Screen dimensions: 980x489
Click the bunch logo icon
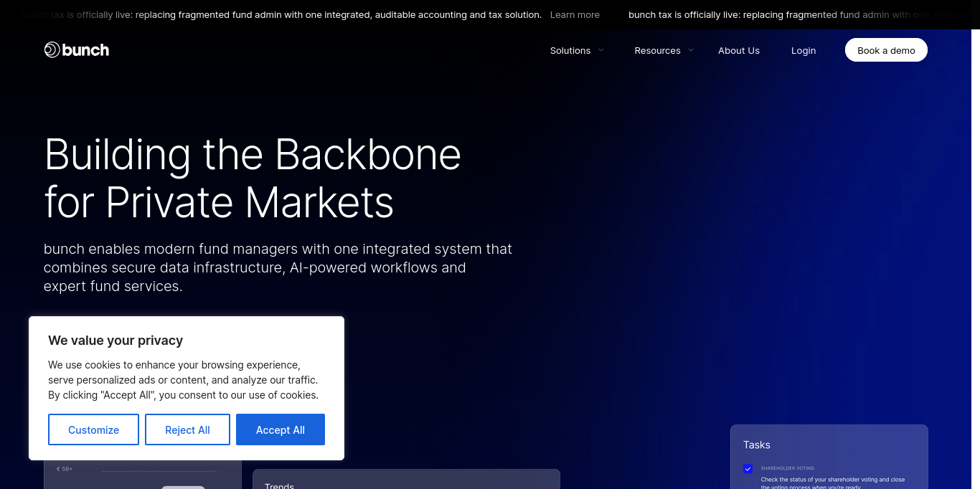coord(52,49)
